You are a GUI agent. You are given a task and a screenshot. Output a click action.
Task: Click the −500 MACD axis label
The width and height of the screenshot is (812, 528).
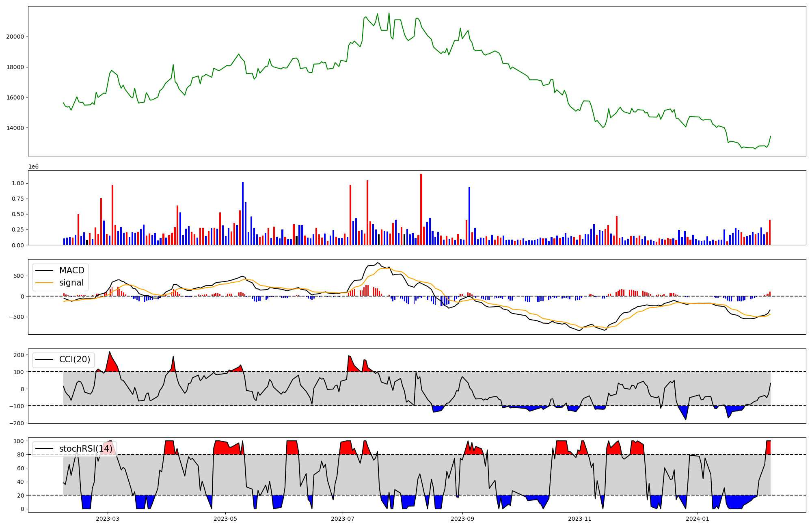[x=16, y=317]
